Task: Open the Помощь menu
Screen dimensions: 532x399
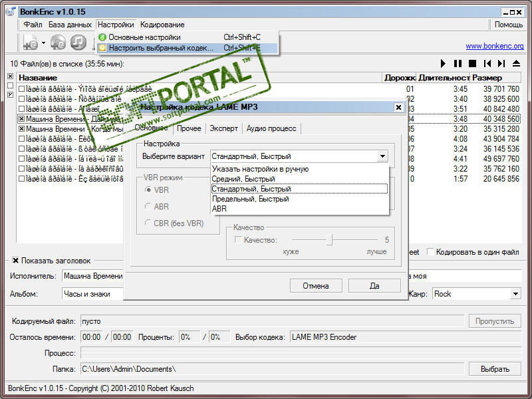Action: (x=508, y=25)
